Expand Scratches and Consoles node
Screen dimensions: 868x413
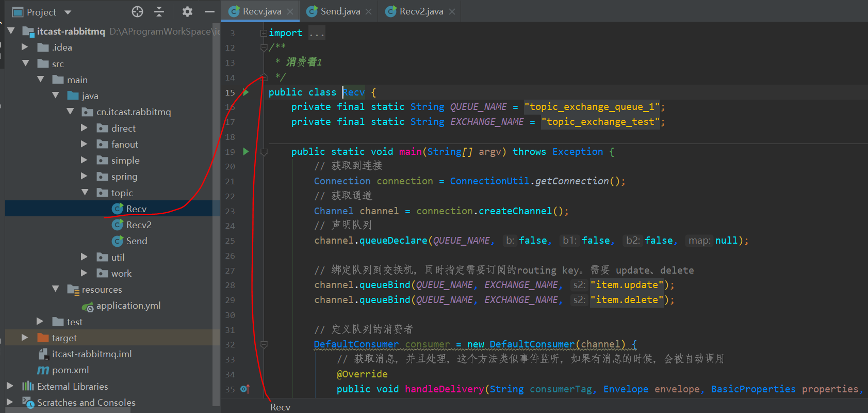coord(9,402)
